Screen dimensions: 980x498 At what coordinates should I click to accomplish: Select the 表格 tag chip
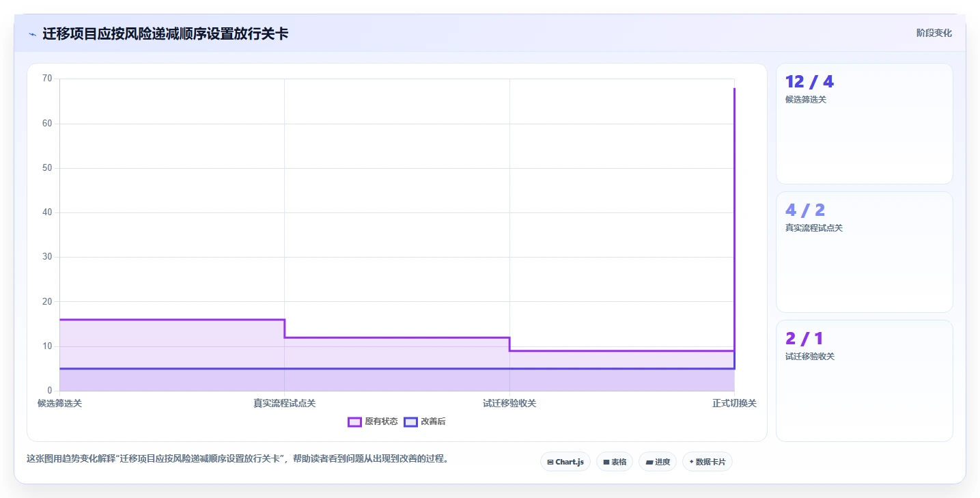point(615,462)
